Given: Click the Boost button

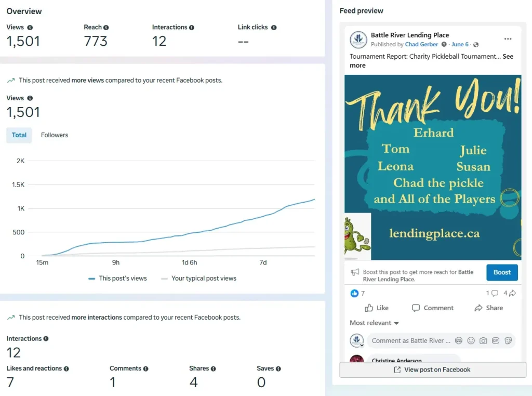Looking at the screenshot, I should click(502, 272).
